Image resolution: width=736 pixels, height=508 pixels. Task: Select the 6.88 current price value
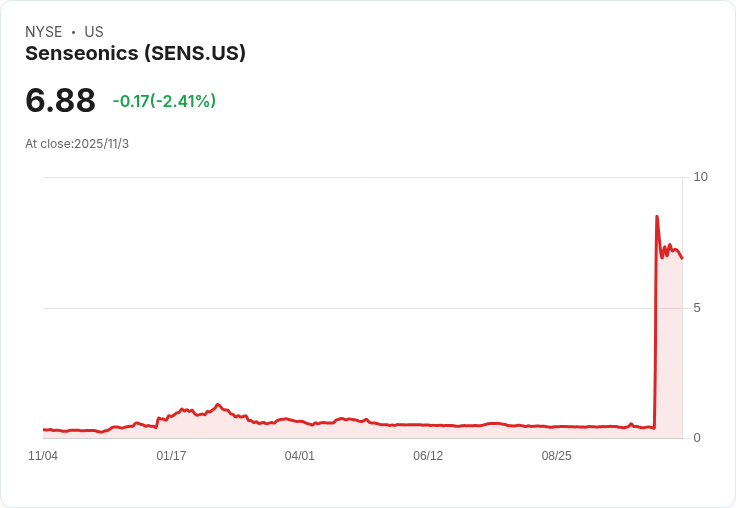point(60,100)
